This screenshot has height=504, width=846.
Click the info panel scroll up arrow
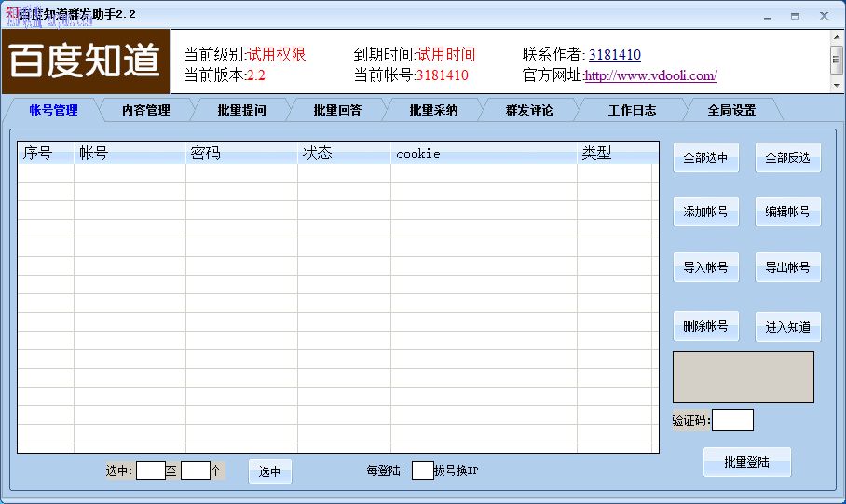[837, 37]
